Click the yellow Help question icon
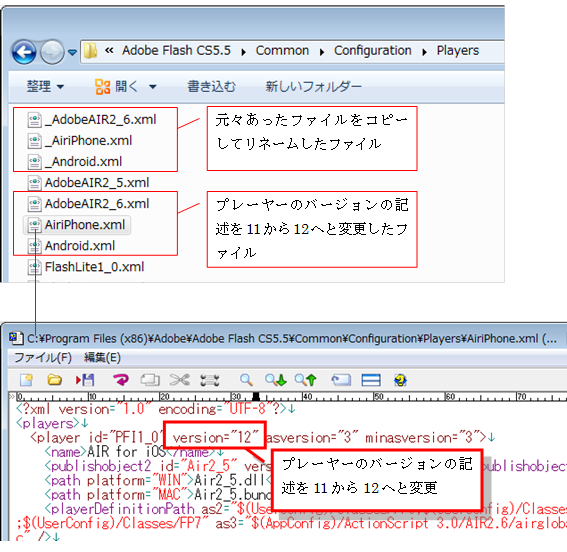This screenshot has height=552, width=567. pyautogui.click(x=400, y=380)
